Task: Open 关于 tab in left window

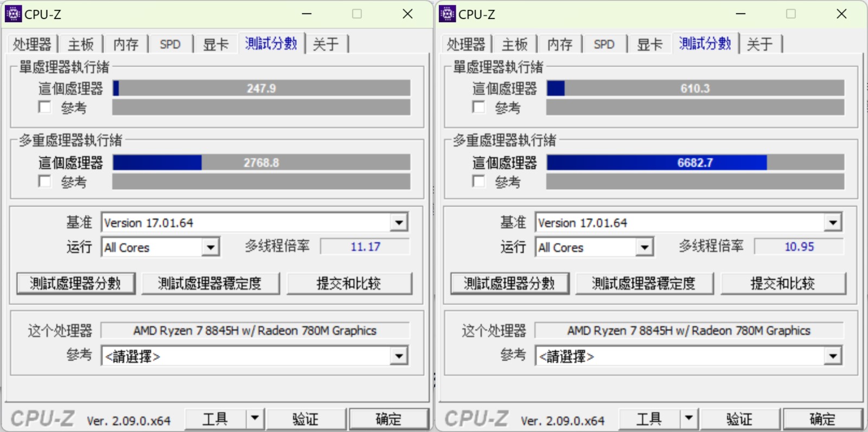Action: 326,44
